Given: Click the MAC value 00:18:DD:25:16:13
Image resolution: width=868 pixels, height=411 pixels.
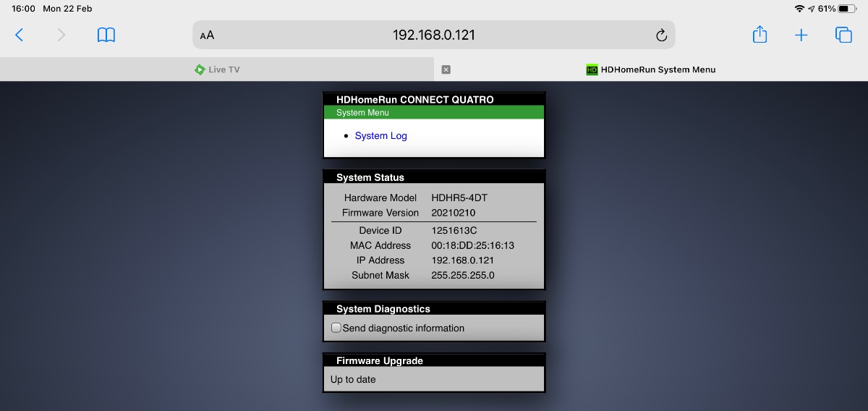Looking at the screenshot, I should click(473, 245).
